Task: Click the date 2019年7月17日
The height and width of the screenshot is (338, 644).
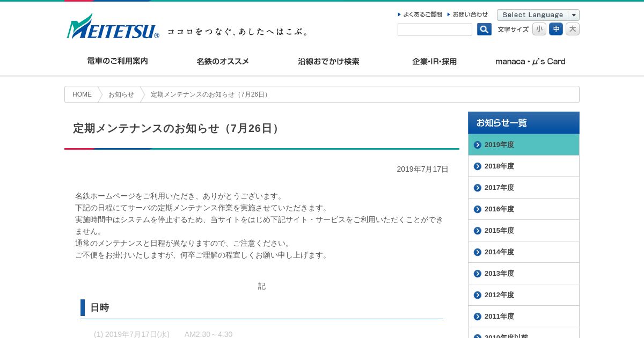Action: (422, 169)
